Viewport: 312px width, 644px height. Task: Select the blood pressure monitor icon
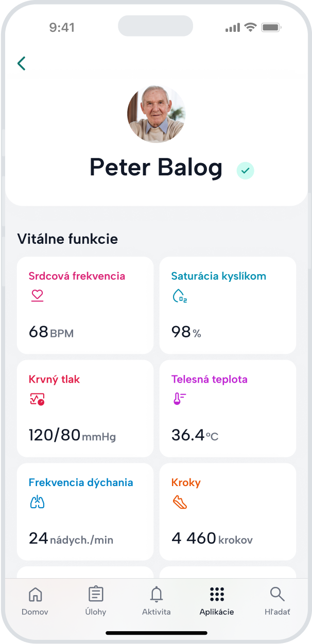[x=37, y=399]
